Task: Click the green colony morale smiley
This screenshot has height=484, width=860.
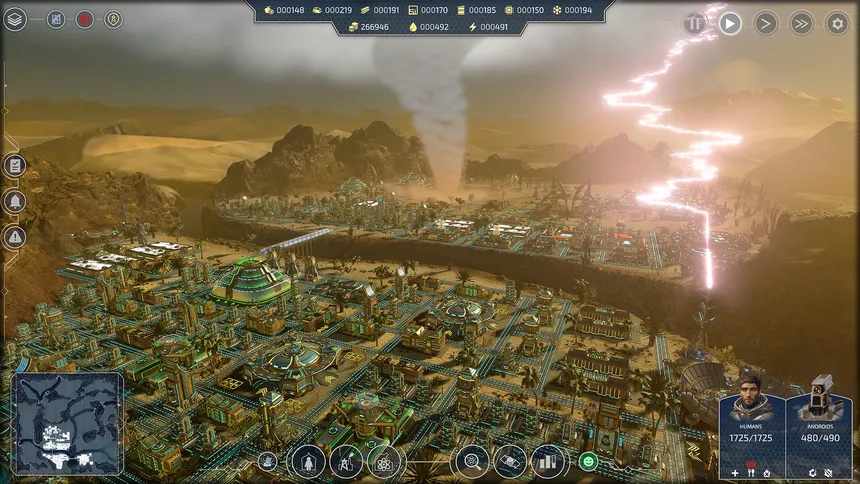Action: click(x=588, y=462)
